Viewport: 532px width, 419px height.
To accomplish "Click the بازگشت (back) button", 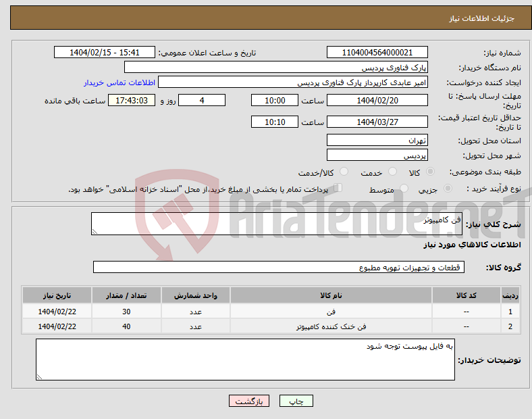I will pyautogui.click(x=249, y=401).
